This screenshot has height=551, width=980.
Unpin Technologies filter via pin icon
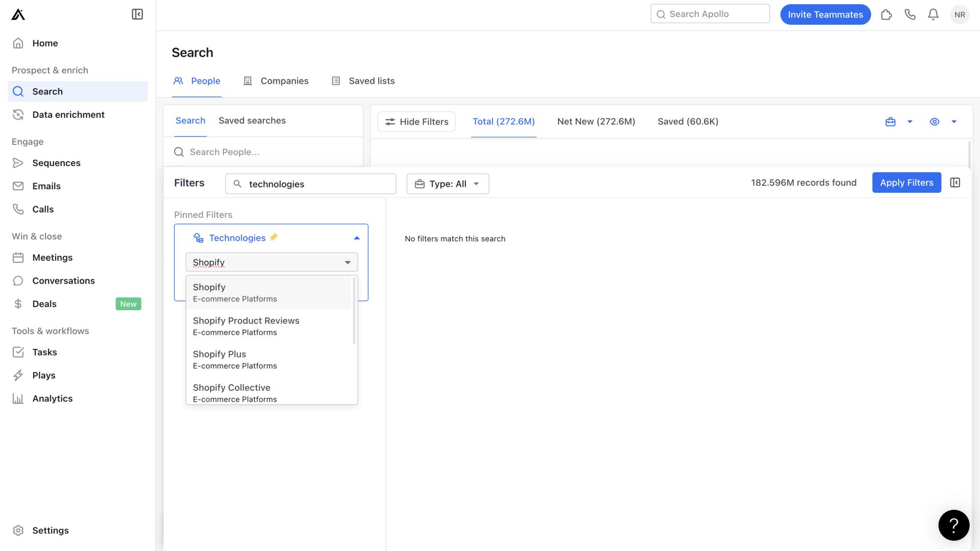click(x=274, y=237)
